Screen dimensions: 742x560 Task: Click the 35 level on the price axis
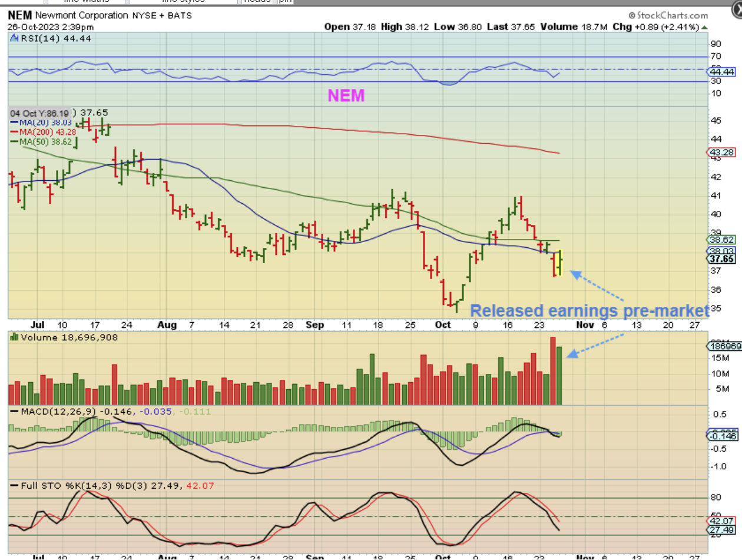[x=716, y=308]
